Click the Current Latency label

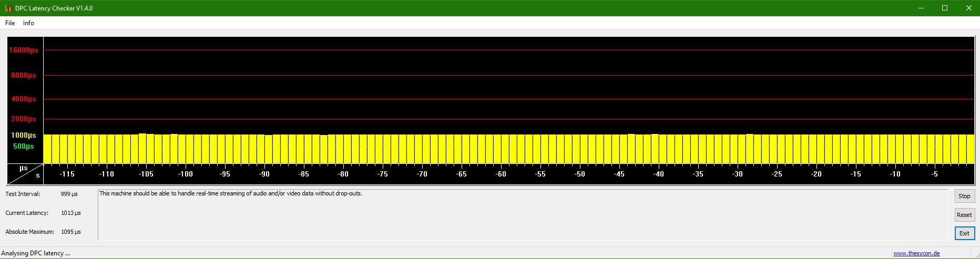tap(27, 213)
